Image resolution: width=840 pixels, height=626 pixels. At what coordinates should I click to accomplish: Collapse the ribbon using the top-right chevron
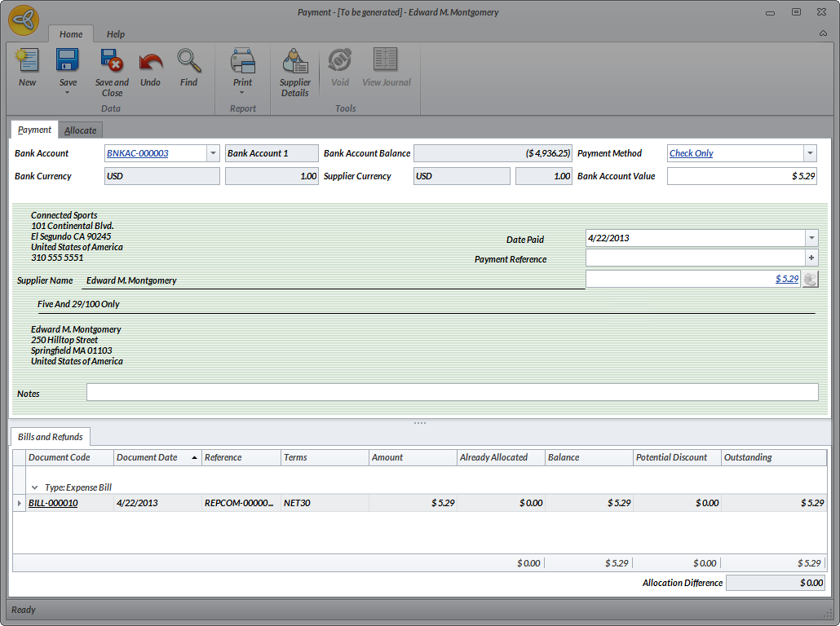click(823, 34)
